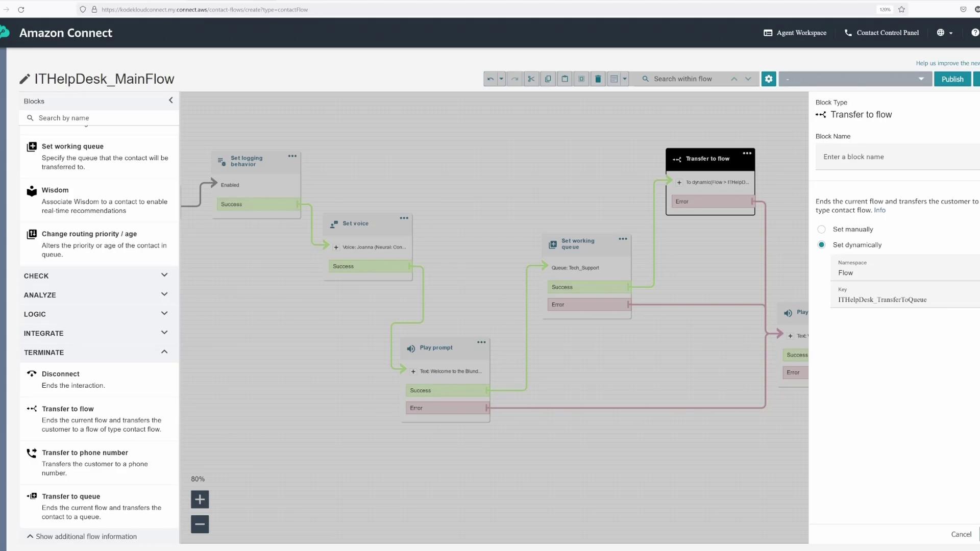
Task: Open Contact Control Panel
Action: pos(881,33)
